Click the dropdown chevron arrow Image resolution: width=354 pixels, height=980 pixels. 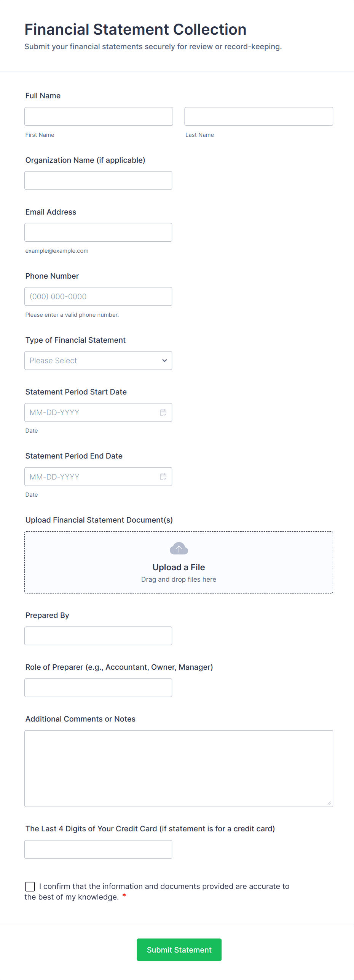[164, 361]
